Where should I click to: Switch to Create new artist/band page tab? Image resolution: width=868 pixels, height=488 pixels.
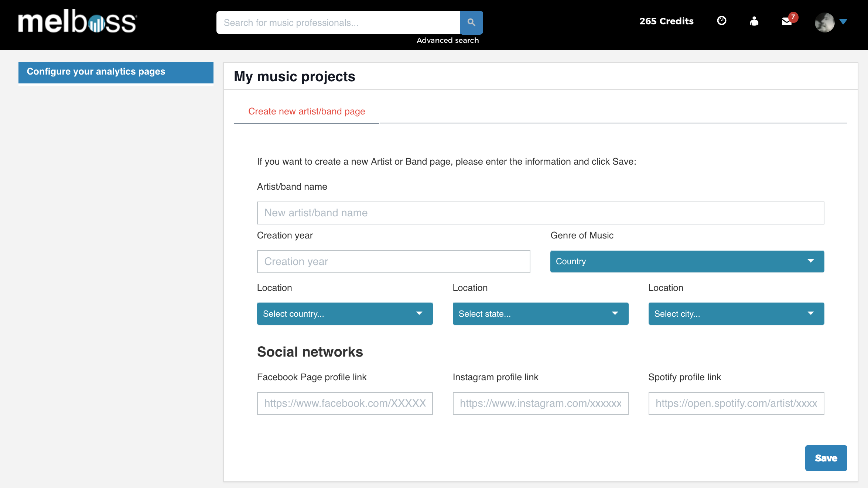click(x=307, y=111)
